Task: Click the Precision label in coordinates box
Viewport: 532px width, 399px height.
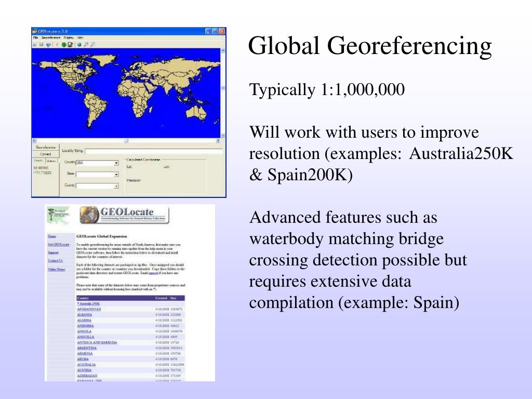Action: click(x=134, y=180)
